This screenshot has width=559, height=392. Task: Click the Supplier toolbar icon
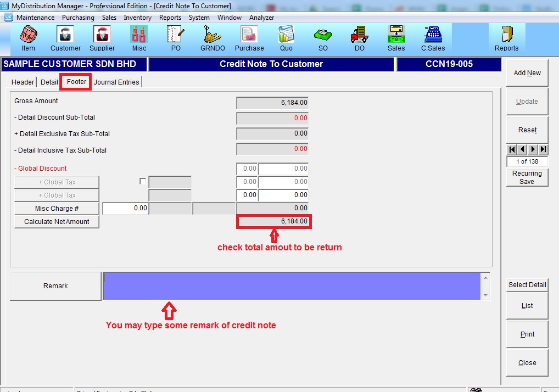(x=102, y=38)
